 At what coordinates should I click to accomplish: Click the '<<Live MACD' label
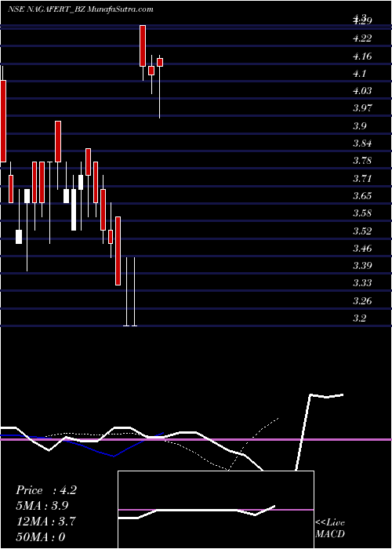[x=330, y=529]
